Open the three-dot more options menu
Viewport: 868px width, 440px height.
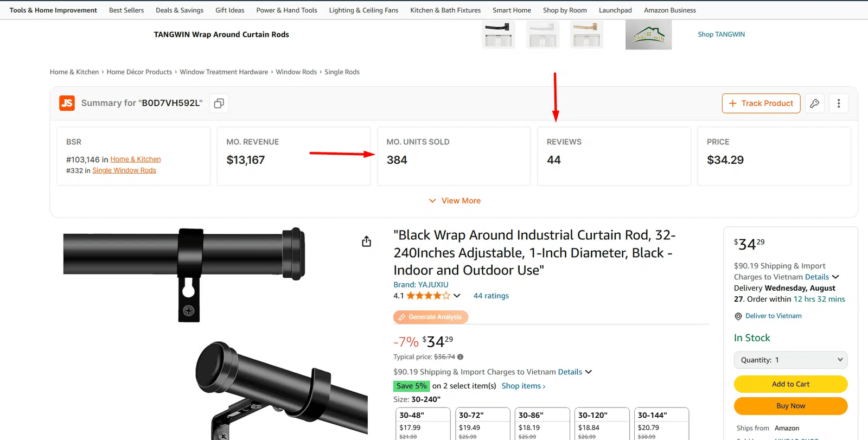[838, 103]
